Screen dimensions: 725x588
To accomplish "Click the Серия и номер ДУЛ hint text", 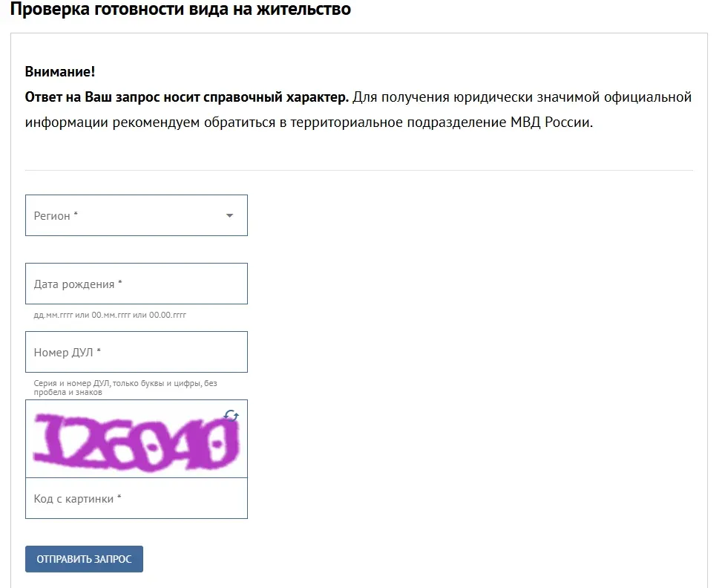I will (125, 388).
